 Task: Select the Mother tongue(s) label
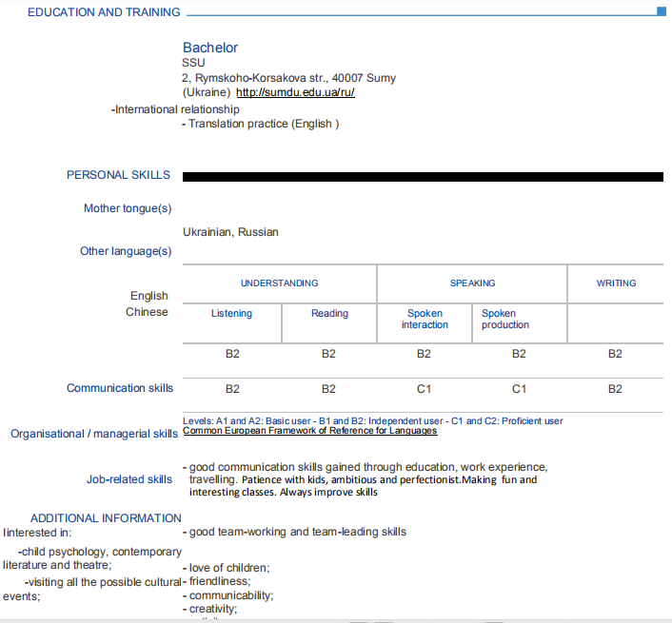point(128,208)
